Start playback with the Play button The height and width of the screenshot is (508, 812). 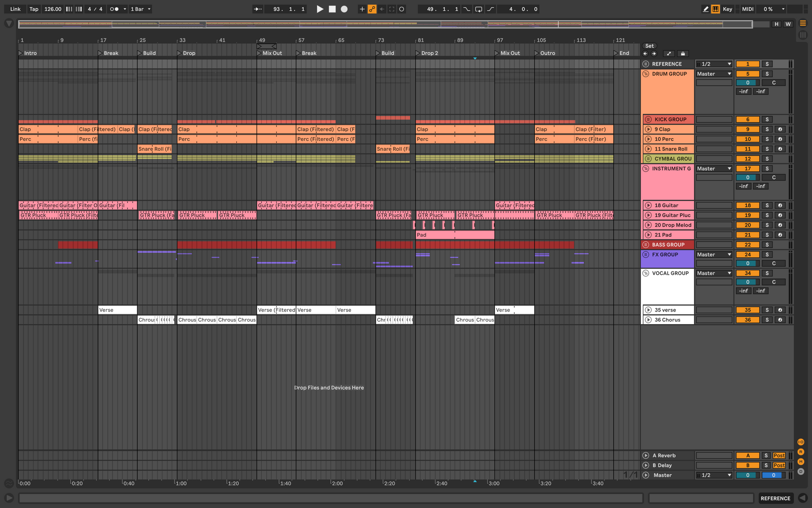point(320,9)
